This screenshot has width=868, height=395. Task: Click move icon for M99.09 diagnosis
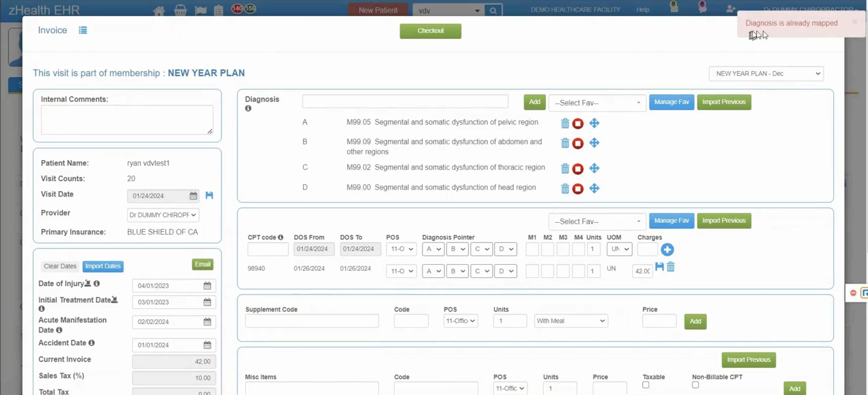point(594,143)
